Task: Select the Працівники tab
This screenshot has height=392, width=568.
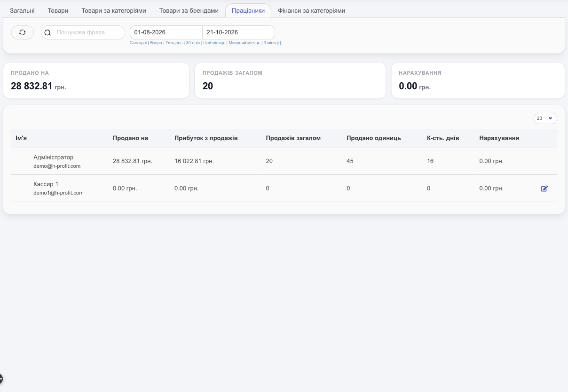Action: [x=248, y=10]
